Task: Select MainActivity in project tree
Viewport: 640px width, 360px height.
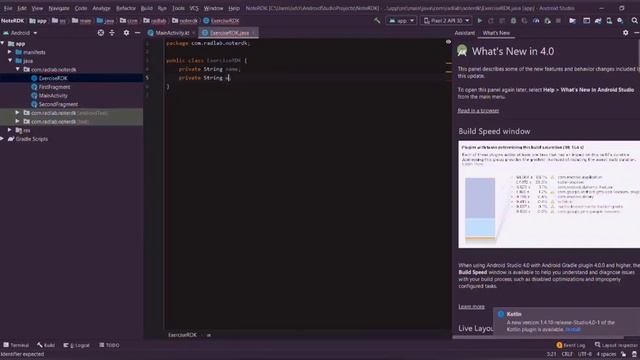Action: coord(53,96)
